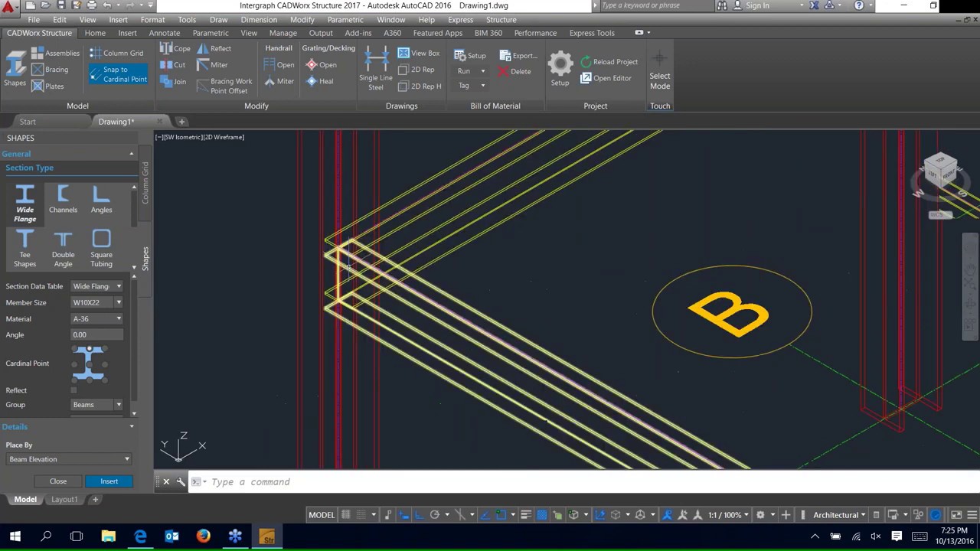Click the Cut modify tool

tap(173, 65)
